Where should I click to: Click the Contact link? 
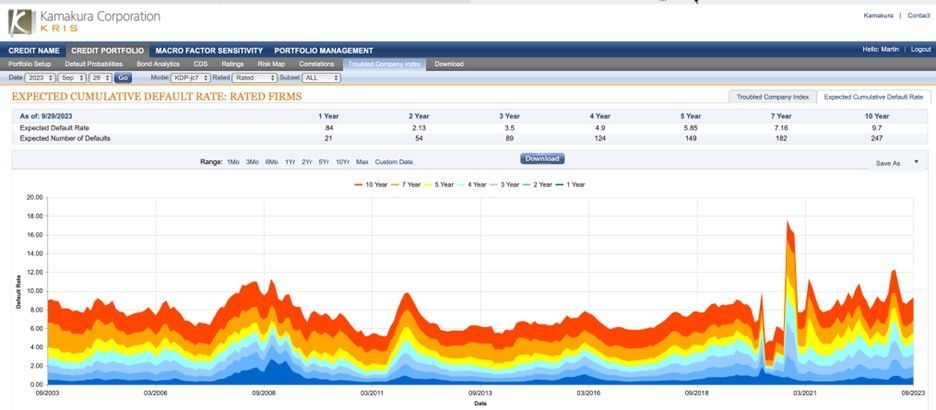(919, 16)
